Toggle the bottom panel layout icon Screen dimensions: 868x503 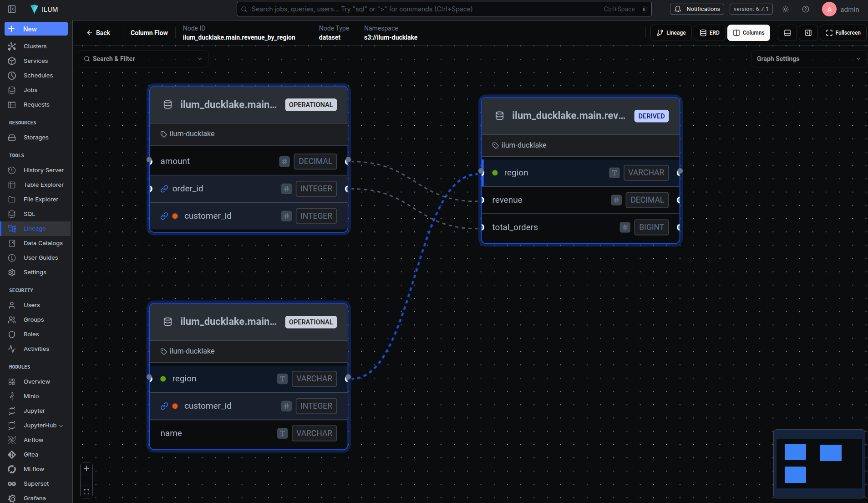tap(787, 33)
